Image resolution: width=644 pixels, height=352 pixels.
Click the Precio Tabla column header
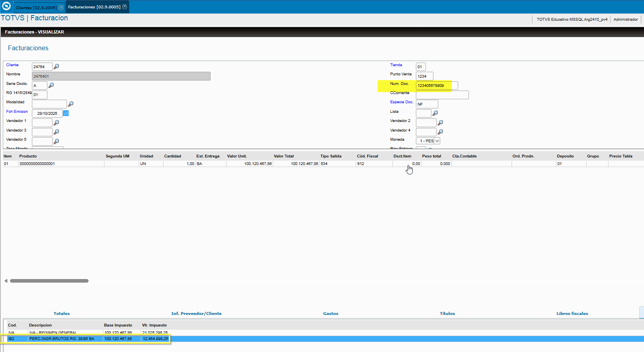click(621, 156)
